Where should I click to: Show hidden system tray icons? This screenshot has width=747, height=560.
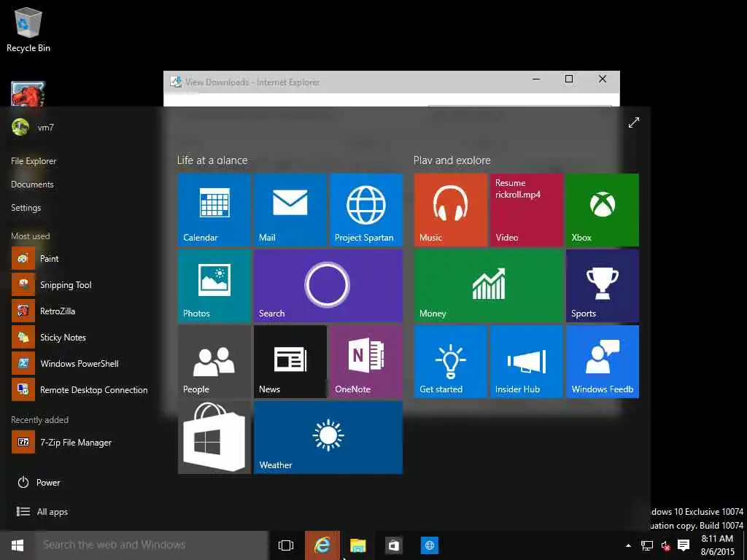click(x=628, y=545)
